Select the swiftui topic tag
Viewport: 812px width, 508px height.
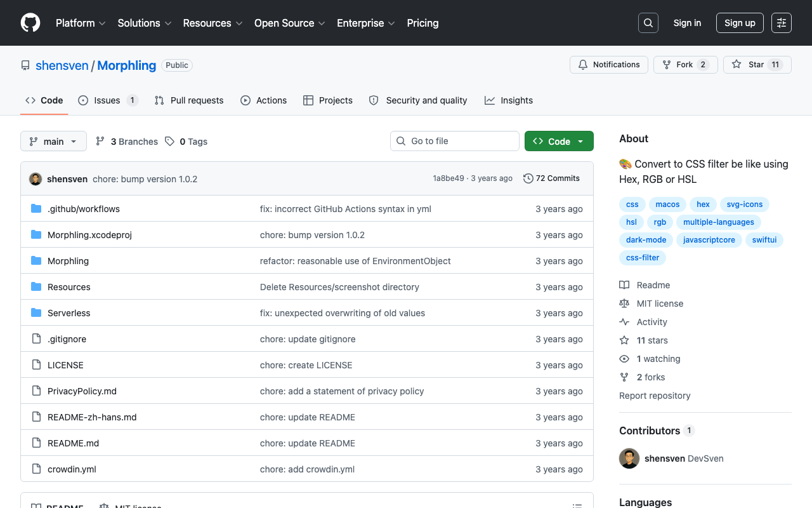tap(764, 240)
